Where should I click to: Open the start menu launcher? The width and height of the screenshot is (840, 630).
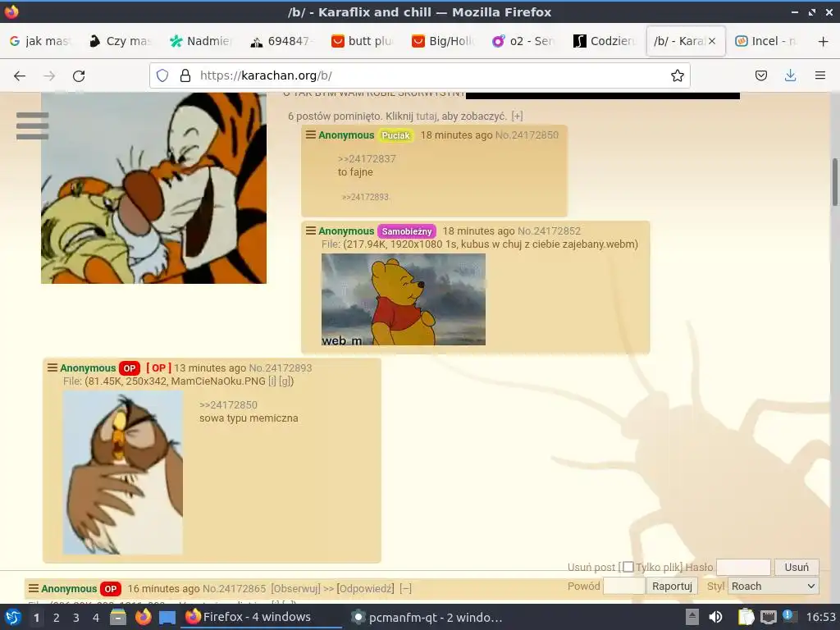coord(12,617)
